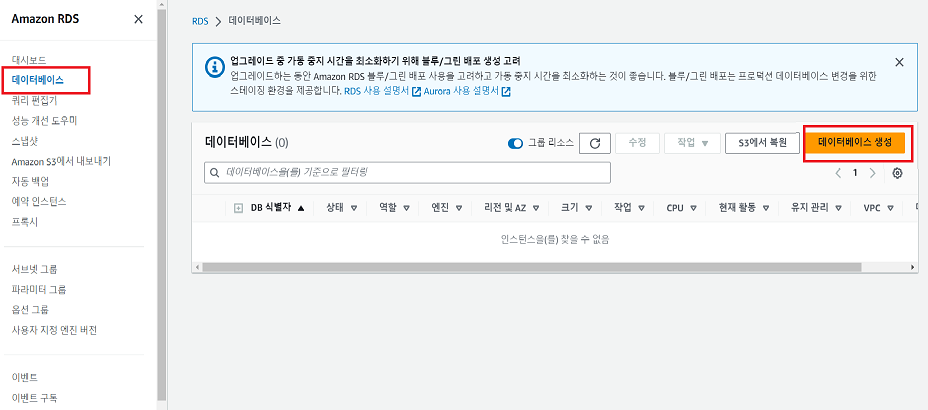Sort by 상태 column
This screenshot has width=928, height=410.
(342, 208)
